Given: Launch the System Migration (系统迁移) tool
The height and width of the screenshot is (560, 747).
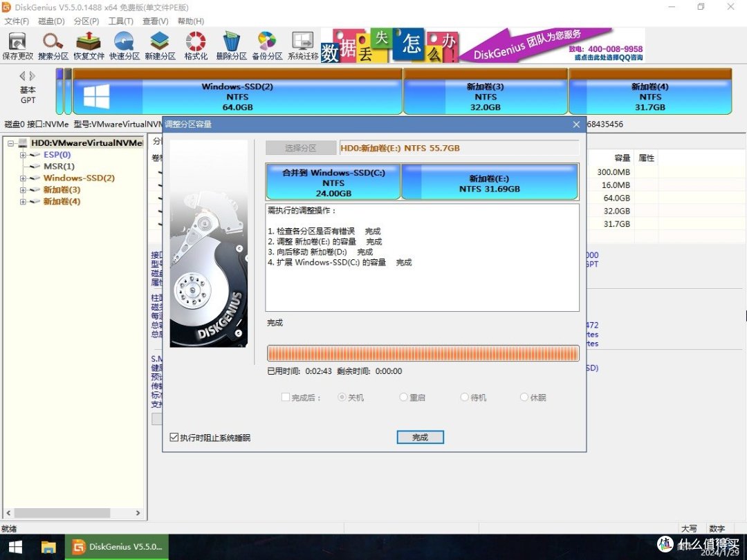Looking at the screenshot, I should tap(303, 46).
